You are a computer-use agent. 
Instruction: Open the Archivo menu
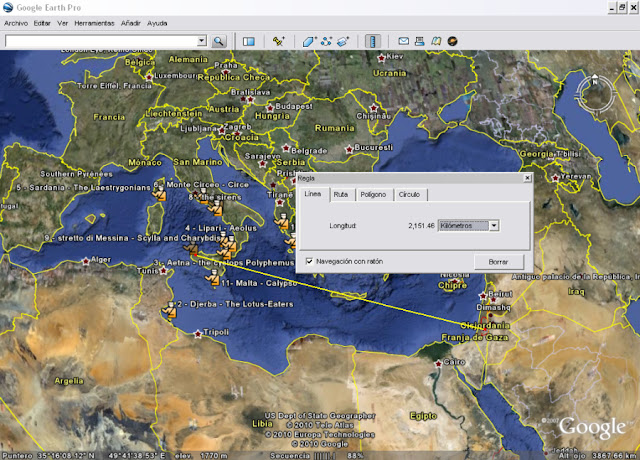click(16, 23)
